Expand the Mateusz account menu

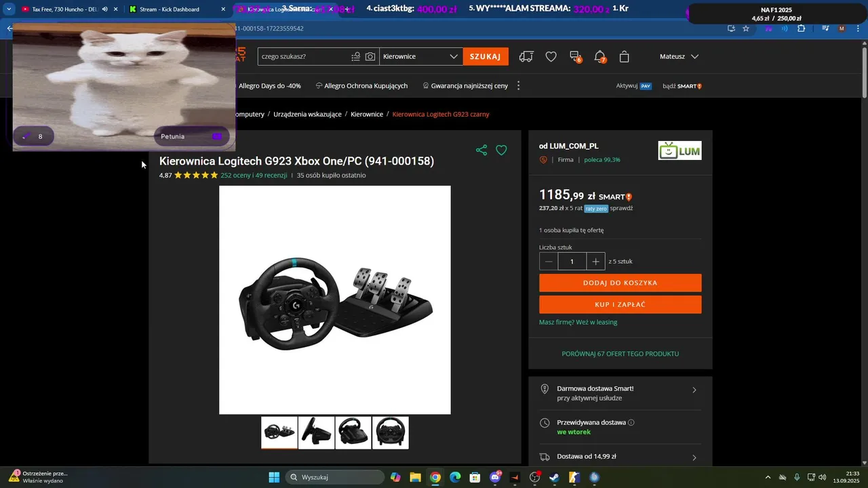coord(679,57)
